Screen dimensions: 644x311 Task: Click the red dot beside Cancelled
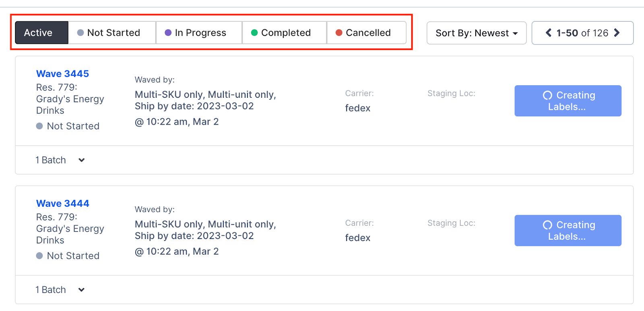[x=339, y=33]
